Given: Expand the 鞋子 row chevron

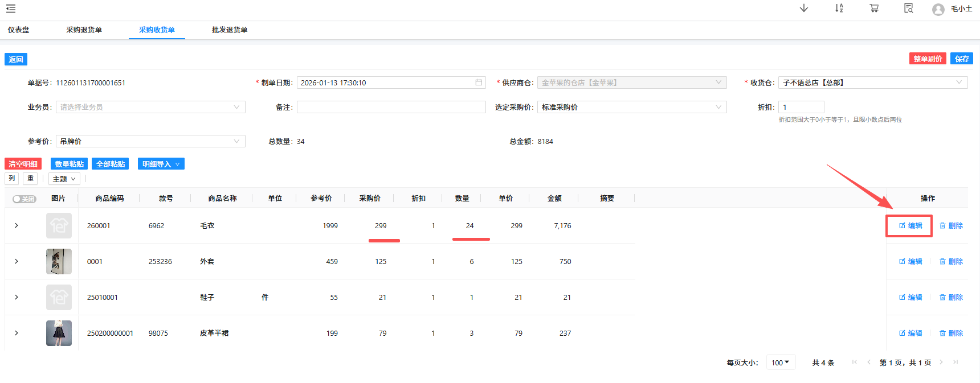Looking at the screenshot, I should coord(17,298).
